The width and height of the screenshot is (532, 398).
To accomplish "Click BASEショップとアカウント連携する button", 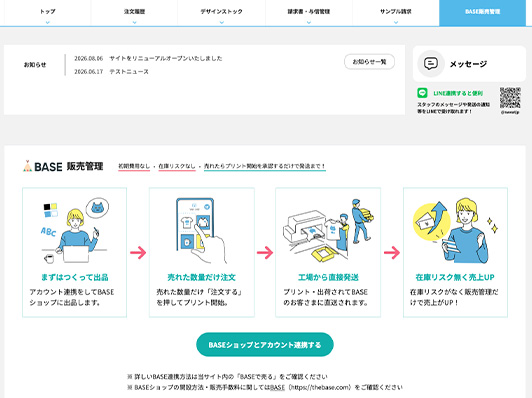I will coord(265,345).
